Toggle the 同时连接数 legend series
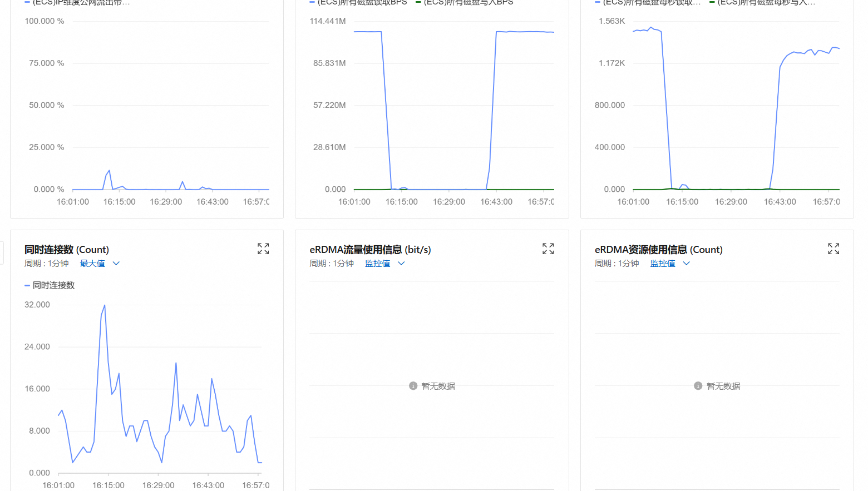Screen dimensions: 868x491 click(50, 285)
